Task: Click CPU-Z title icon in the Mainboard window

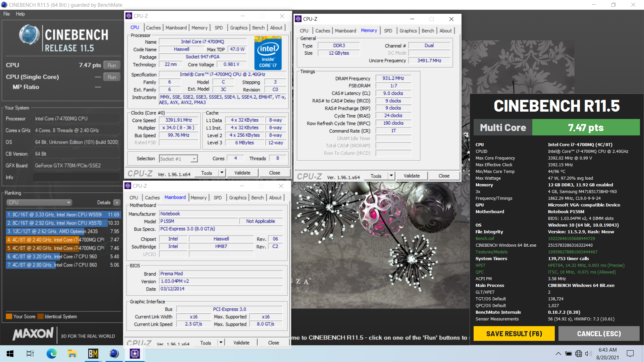Action: pos(128,186)
